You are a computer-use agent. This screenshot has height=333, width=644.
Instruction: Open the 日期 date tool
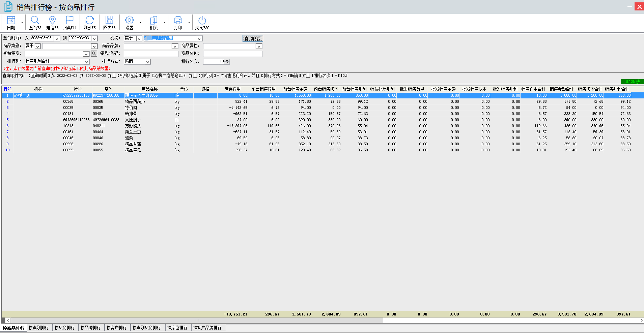tap(11, 23)
